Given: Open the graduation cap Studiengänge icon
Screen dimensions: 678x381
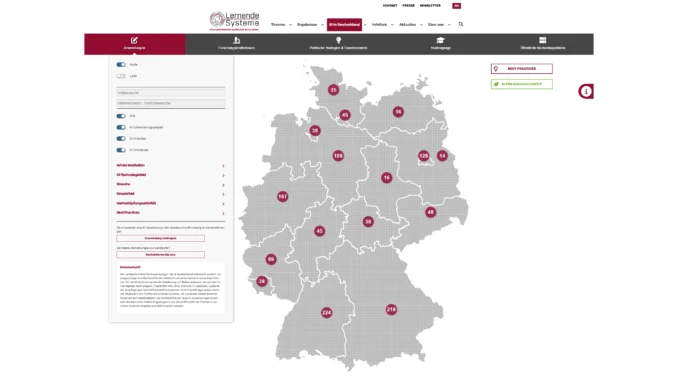Looking at the screenshot, I should pyautogui.click(x=440, y=40).
